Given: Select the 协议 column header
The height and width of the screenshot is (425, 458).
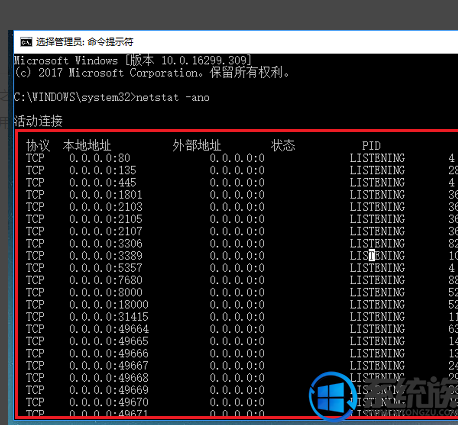Looking at the screenshot, I should pyautogui.click(x=38, y=146).
